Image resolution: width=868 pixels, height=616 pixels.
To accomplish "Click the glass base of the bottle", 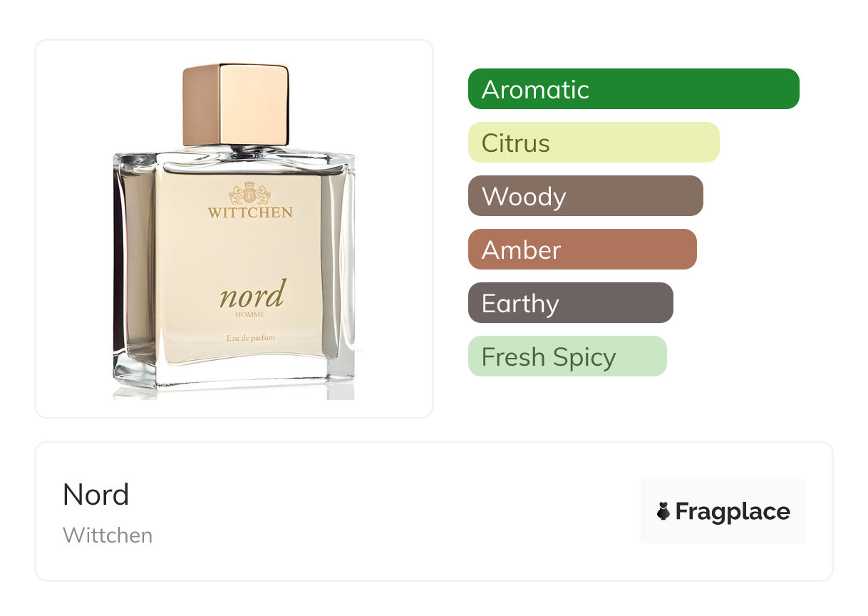I will point(234,378).
